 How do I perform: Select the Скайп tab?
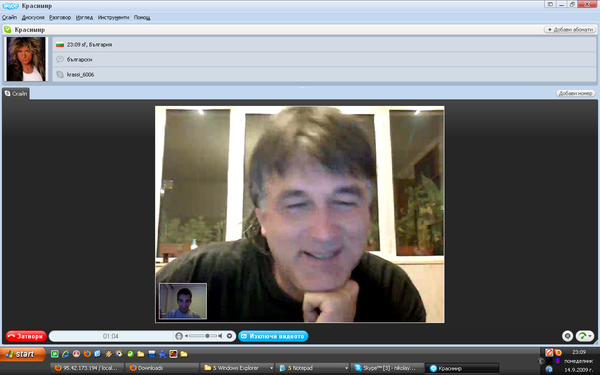point(16,93)
